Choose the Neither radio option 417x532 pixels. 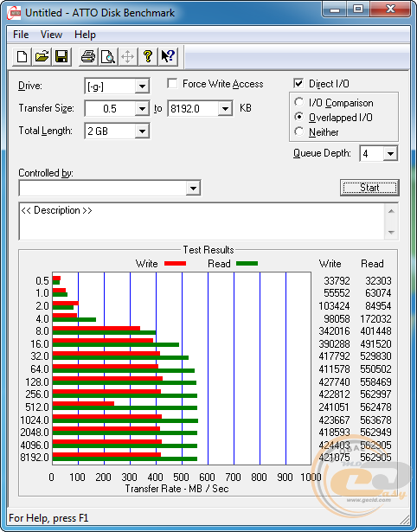pyautogui.click(x=299, y=131)
